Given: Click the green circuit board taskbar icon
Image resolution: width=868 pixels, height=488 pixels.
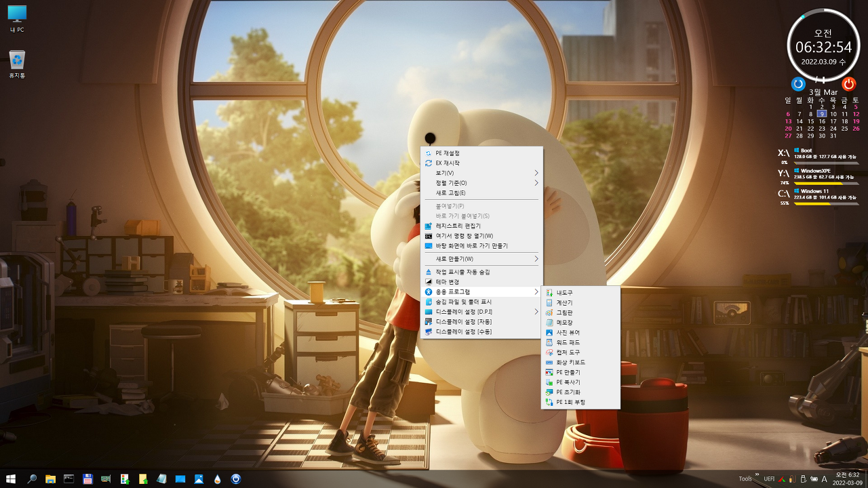Looking at the screenshot, I should 106,479.
